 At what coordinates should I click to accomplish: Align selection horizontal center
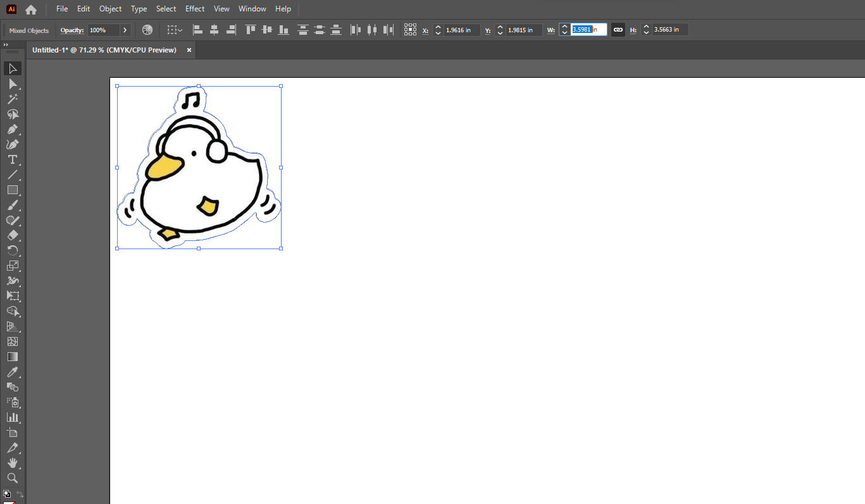214,30
